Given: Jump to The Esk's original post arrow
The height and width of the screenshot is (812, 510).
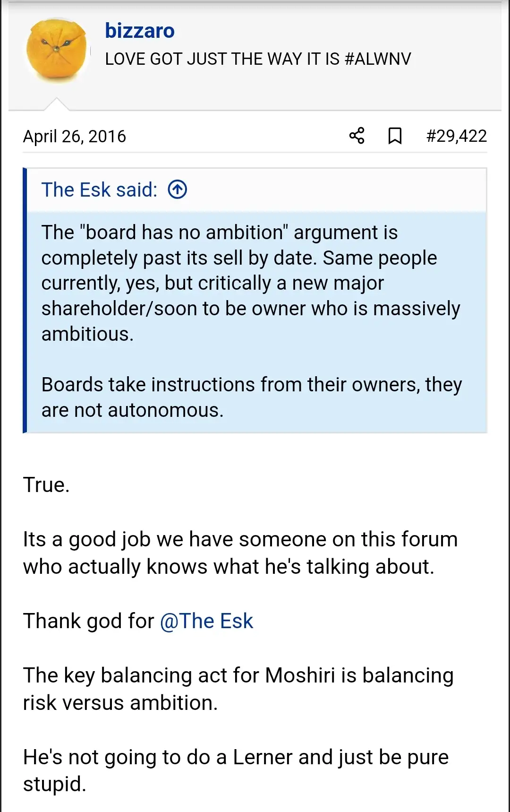Looking at the screenshot, I should 178,190.
